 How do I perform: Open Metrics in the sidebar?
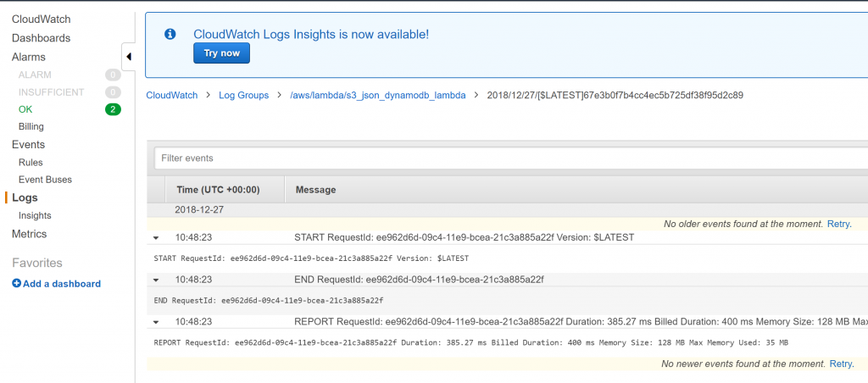(30, 234)
